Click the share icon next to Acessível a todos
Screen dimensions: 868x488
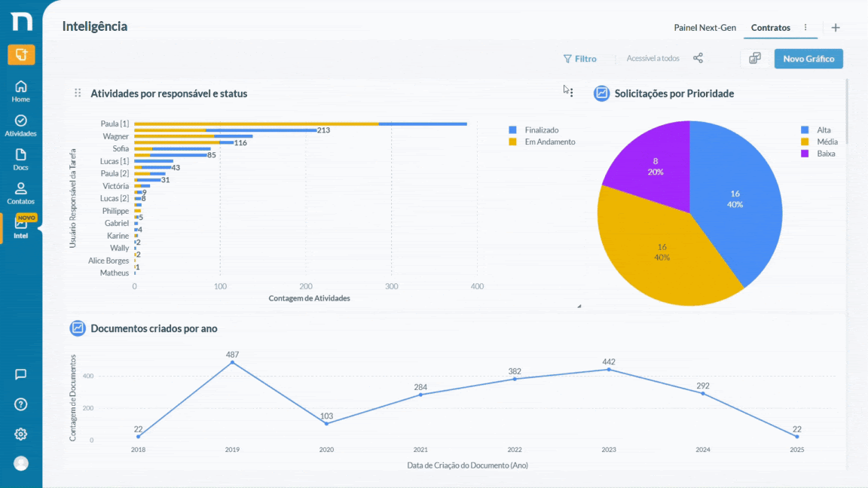(x=698, y=58)
